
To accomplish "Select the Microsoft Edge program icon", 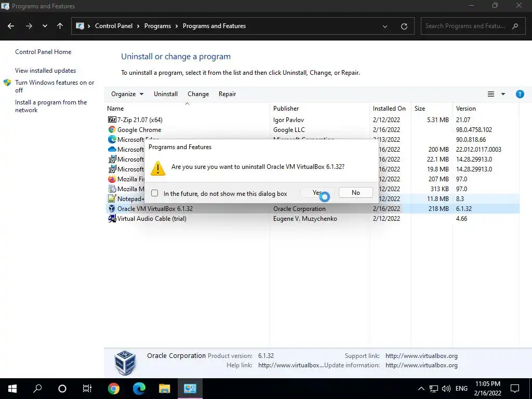I will (x=112, y=139).
